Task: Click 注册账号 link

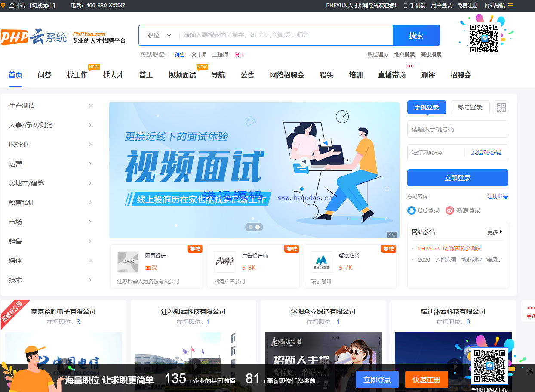Action: [498, 196]
